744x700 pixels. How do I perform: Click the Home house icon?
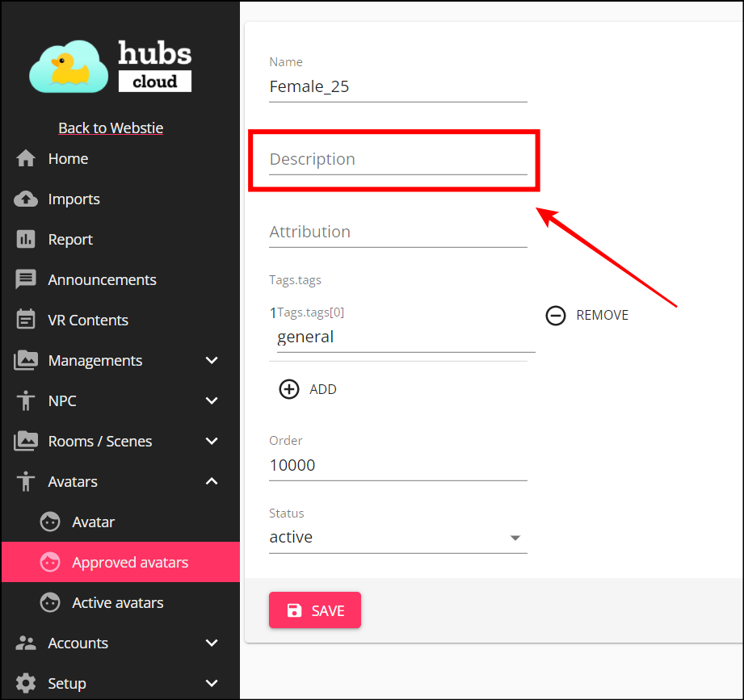(x=26, y=158)
